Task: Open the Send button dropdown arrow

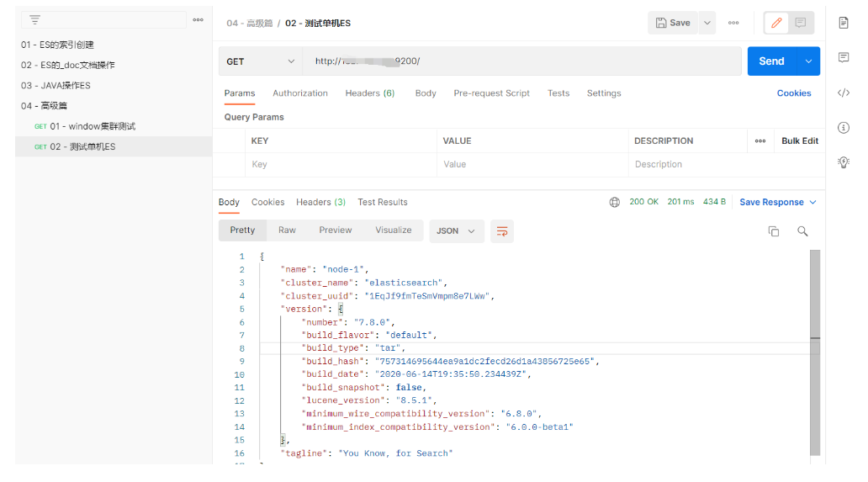Action: (809, 61)
